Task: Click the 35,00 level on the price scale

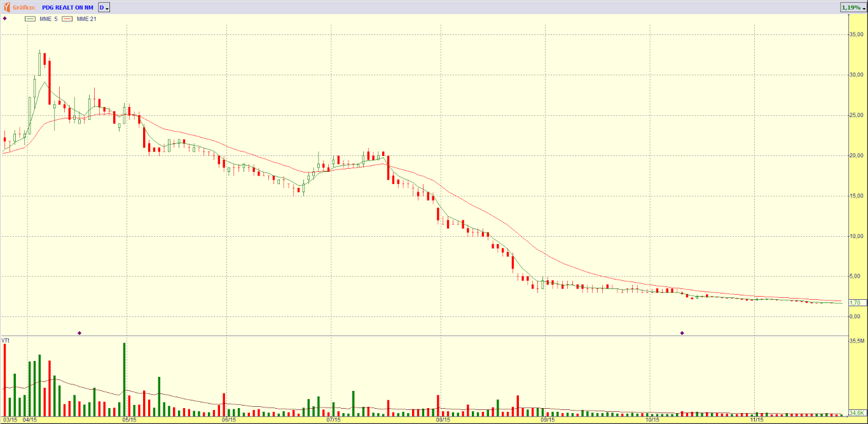Action: [x=857, y=34]
